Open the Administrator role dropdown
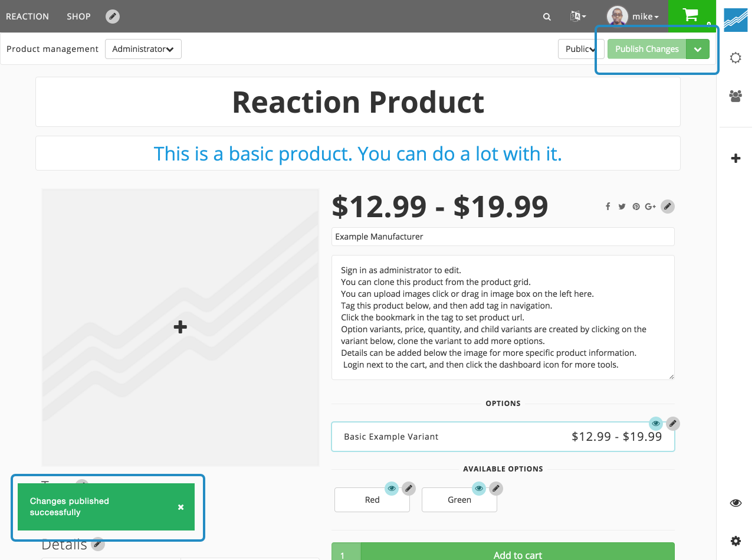Image resolution: width=755 pixels, height=560 pixels. coord(143,49)
